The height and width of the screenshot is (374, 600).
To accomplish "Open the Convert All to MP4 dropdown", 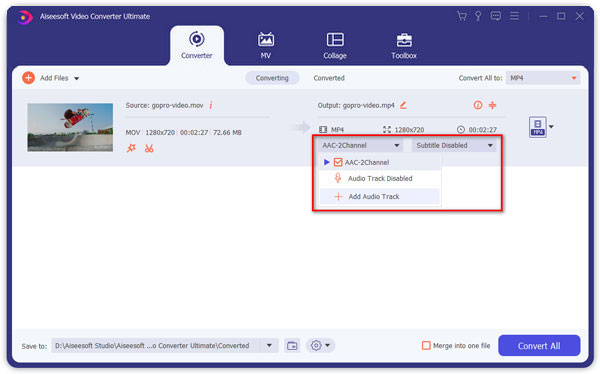I will click(543, 78).
